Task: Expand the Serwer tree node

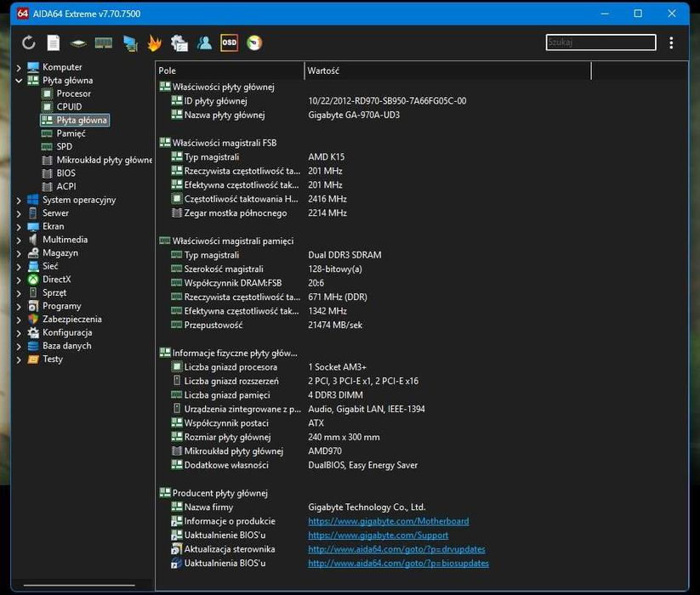Action: pyautogui.click(x=19, y=213)
